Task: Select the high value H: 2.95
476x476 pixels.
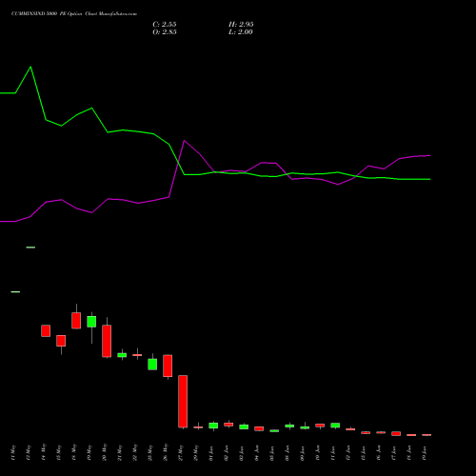Action: tap(241, 25)
